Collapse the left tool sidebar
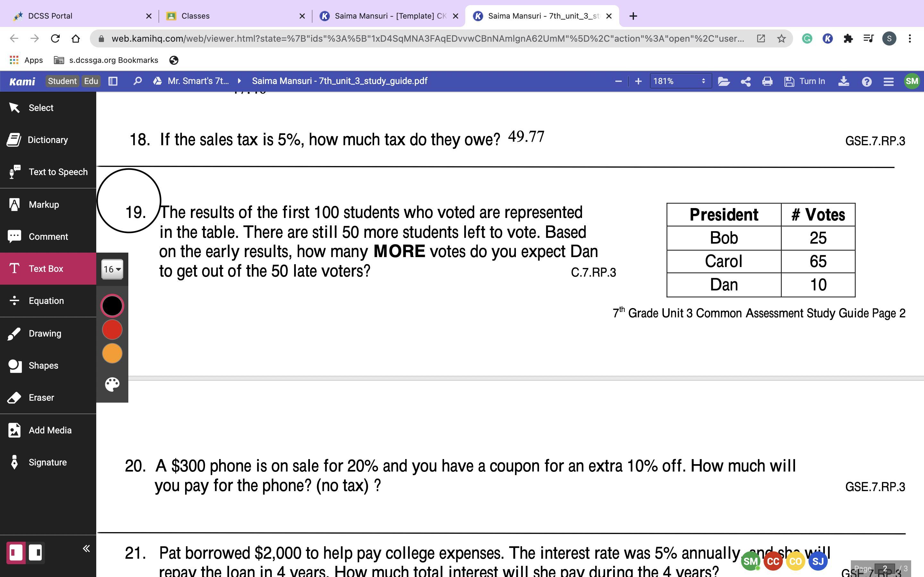This screenshot has width=924, height=577. 86,549
